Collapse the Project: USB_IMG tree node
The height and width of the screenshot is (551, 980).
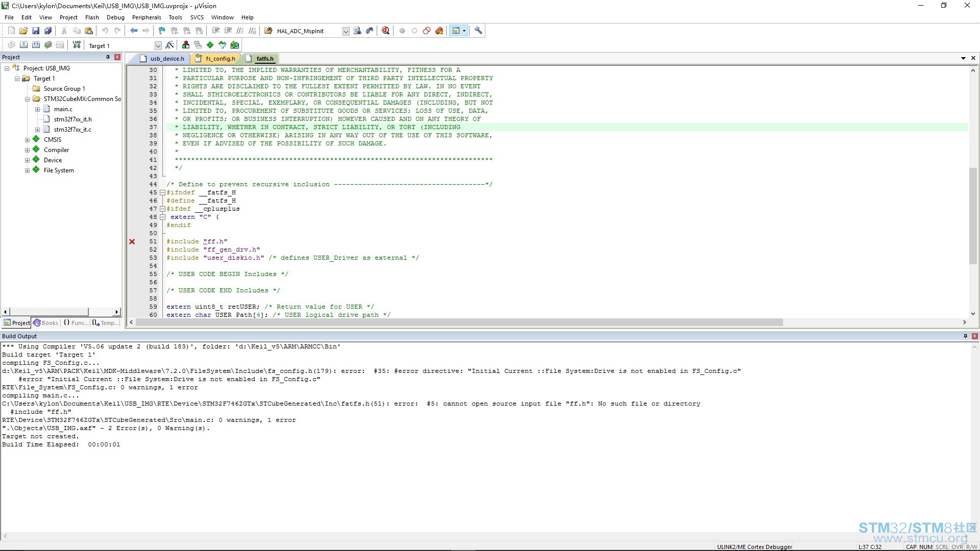7,68
